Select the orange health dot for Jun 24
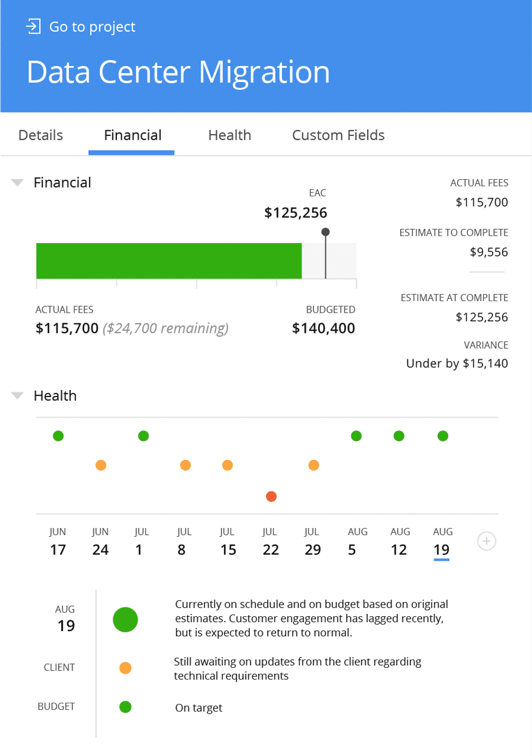 coord(101,465)
